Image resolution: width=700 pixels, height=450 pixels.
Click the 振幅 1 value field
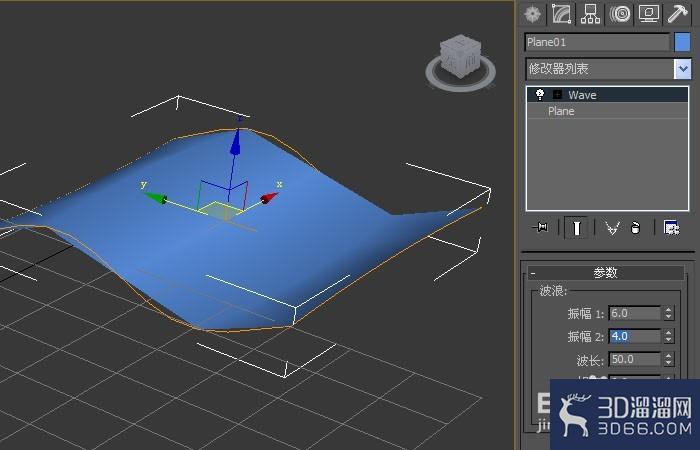[634, 313]
